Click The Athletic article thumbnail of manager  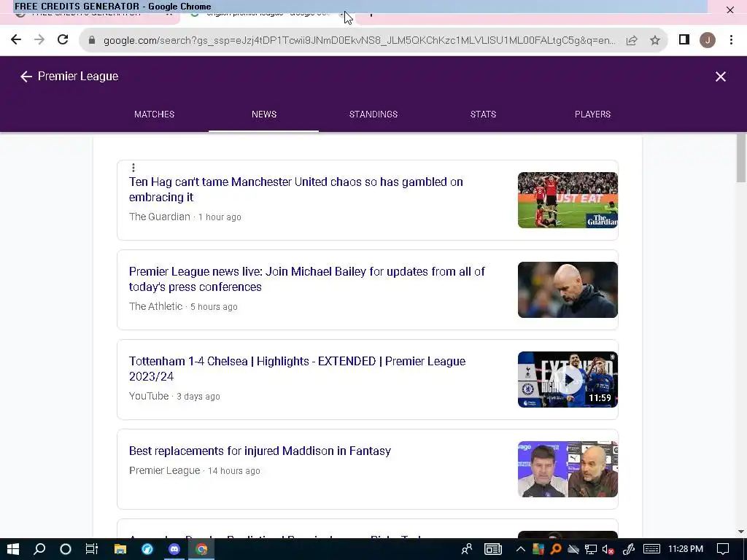(x=568, y=289)
